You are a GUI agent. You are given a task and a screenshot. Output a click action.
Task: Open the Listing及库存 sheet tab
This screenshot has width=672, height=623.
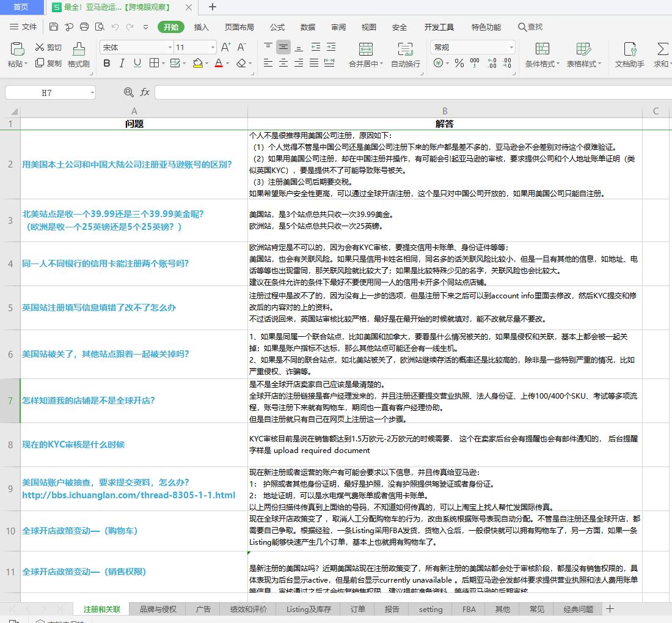309,609
